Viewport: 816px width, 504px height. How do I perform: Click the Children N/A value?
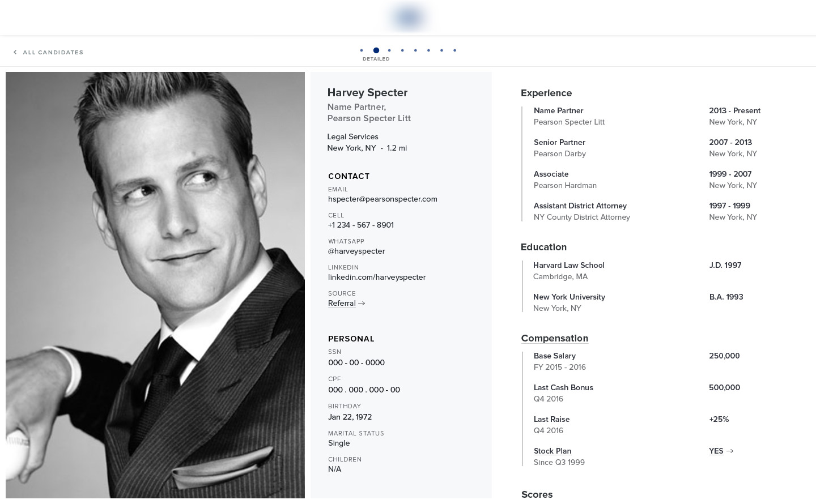coord(334,469)
